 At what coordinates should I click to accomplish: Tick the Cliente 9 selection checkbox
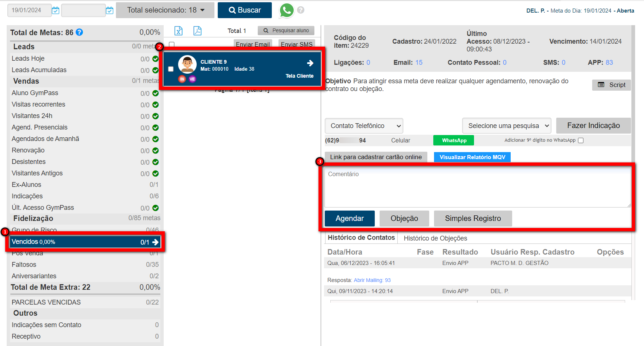pos(171,69)
